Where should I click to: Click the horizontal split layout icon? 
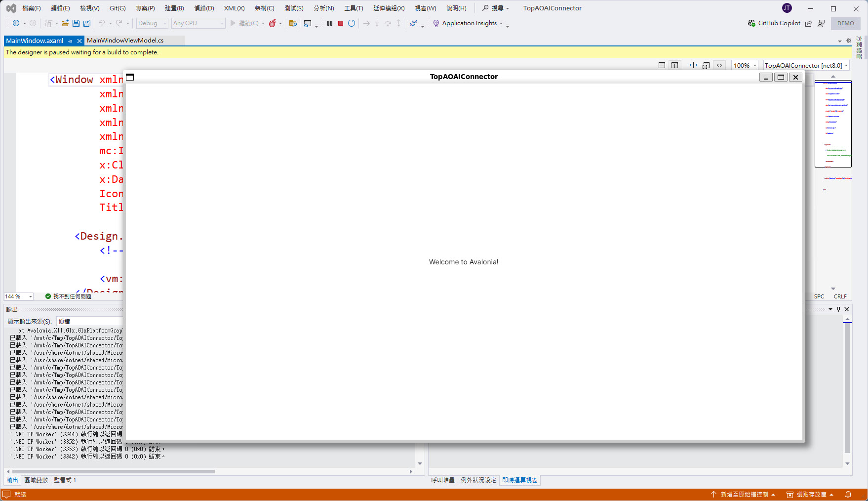pyautogui.click(x=662, y=65)
